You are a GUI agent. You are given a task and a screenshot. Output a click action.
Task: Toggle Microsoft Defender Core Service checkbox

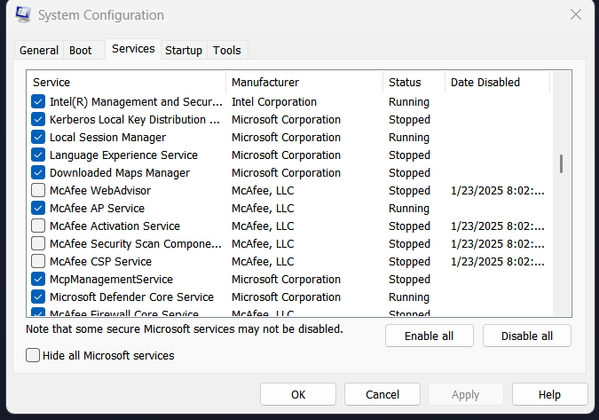38,297
